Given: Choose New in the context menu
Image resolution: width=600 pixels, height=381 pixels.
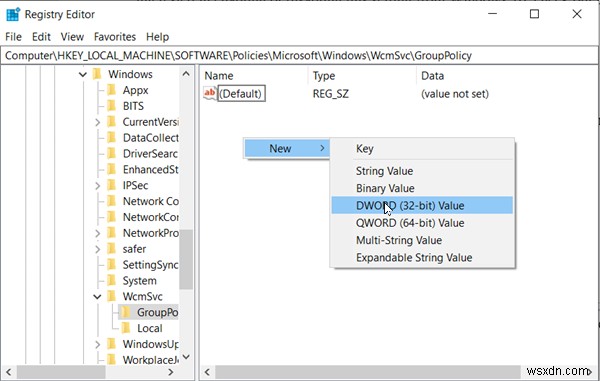Looking at the screenshot, I should [287, 148].
